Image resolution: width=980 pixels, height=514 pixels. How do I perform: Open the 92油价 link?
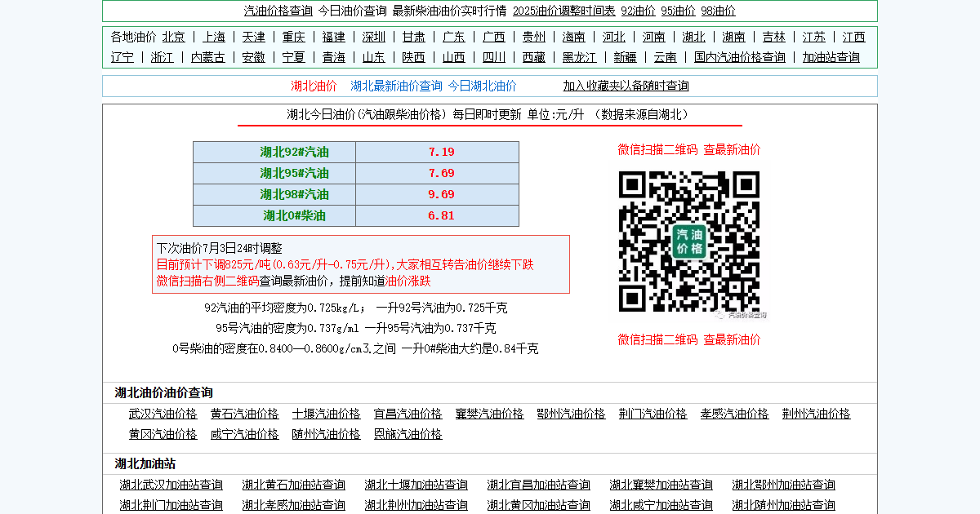pyautogui.click(x=638, y=11)
